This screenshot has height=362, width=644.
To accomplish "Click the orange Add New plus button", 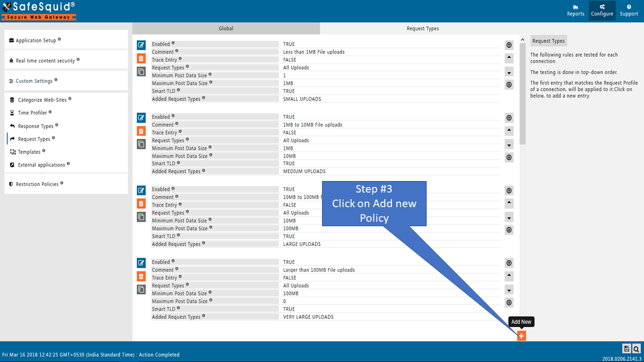I will coord(521,336).
